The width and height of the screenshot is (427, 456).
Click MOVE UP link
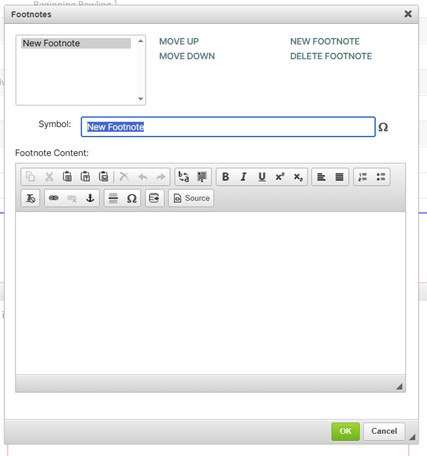(x=179, y=42)
